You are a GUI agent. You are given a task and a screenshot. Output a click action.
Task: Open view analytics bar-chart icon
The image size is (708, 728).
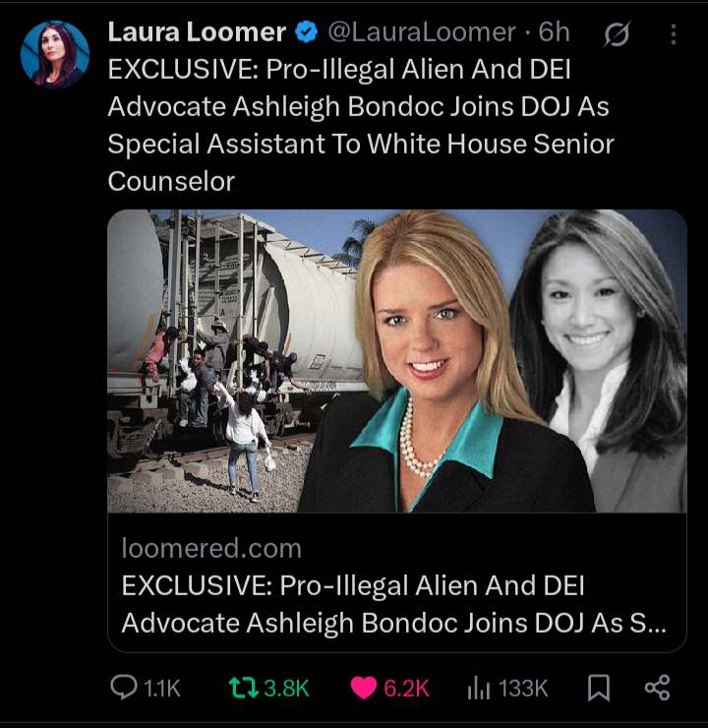tap(479, 688)
